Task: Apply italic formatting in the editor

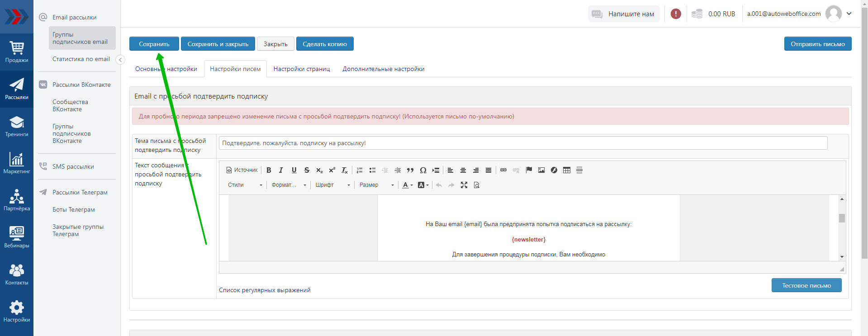Action: 281,170
